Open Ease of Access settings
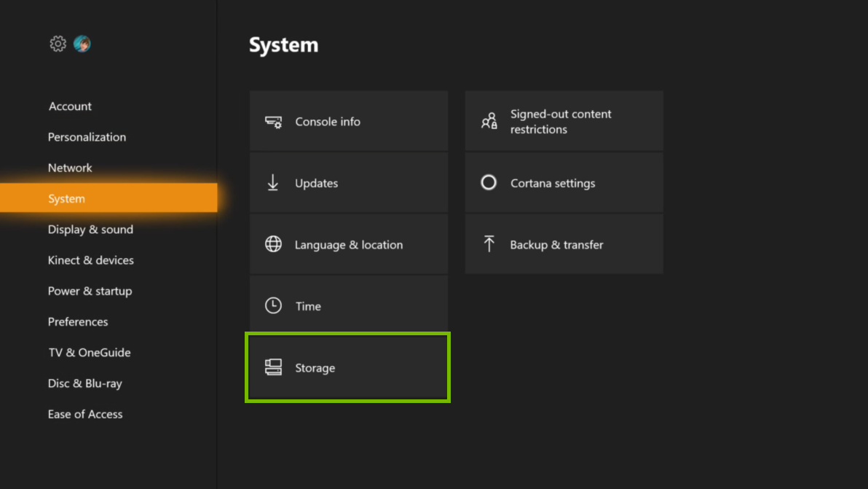Image resolution: width=868 pixels, height=489 pixels. point(85,414)
